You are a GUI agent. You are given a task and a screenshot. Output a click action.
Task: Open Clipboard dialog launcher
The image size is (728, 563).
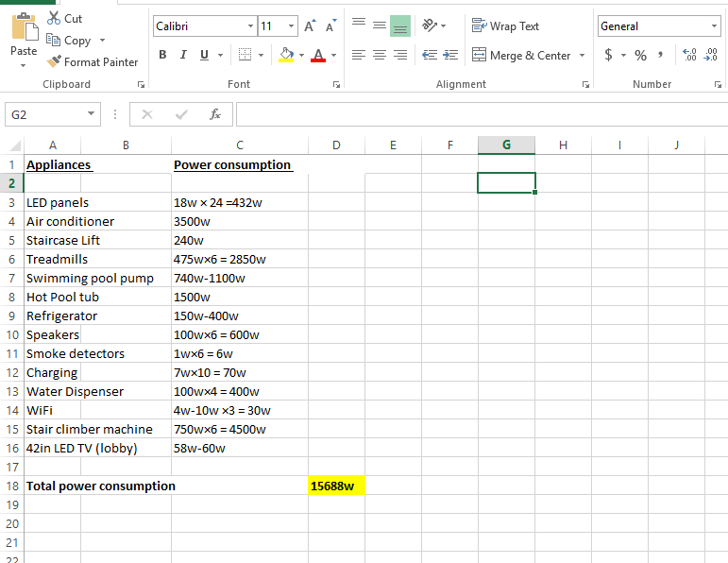tap(141, 84)
